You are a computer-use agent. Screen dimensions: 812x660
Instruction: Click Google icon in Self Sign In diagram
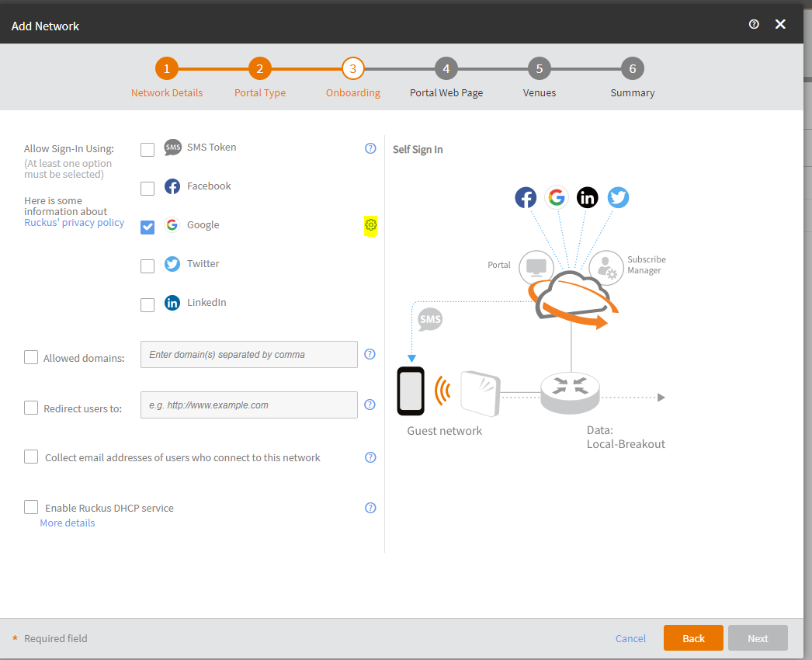pos(556,197)
